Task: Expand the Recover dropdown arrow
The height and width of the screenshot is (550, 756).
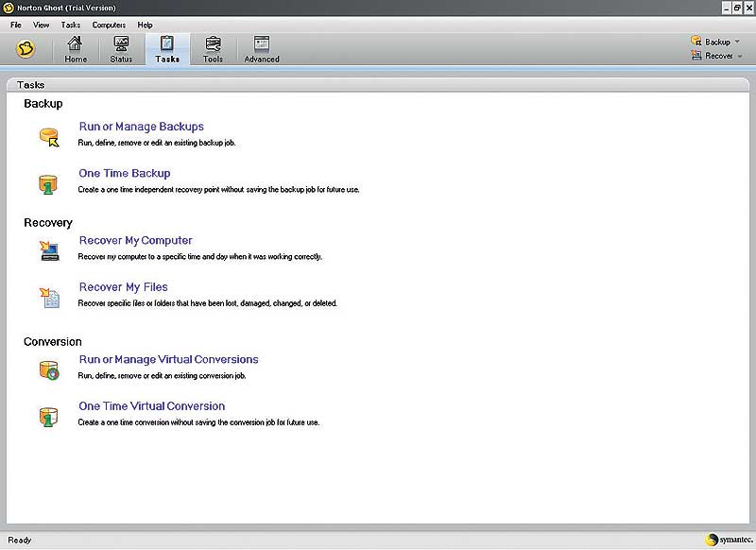Action: (x=740, y=57)
